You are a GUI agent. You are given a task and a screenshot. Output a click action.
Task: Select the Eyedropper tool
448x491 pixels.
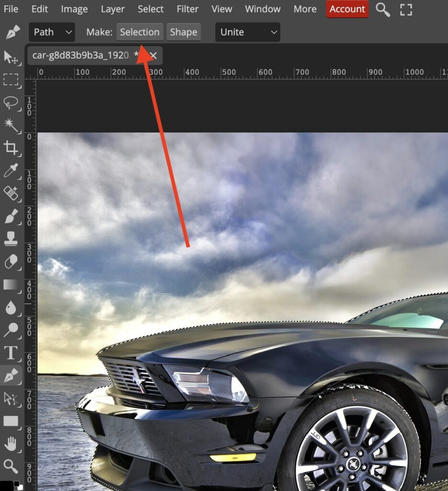pos(11,171)
